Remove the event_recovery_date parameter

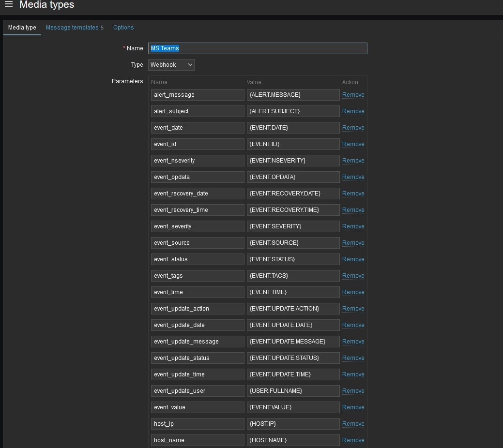tap(353, 194)
